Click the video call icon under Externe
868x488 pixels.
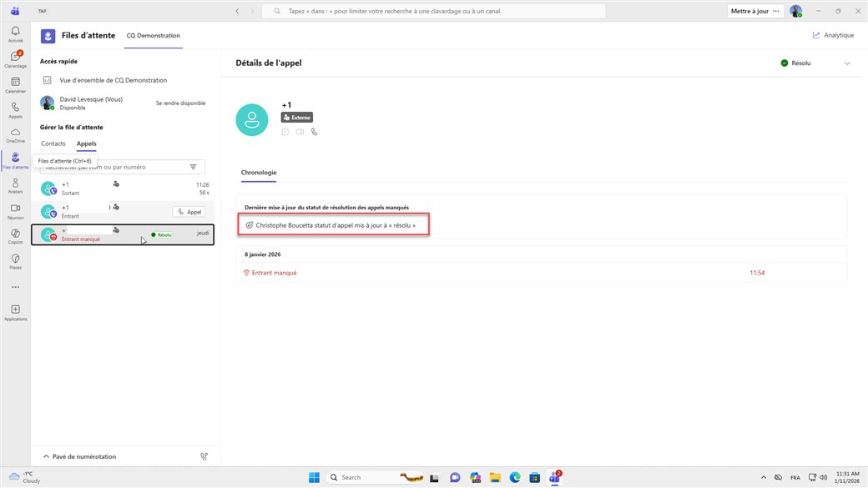[300, 132]
